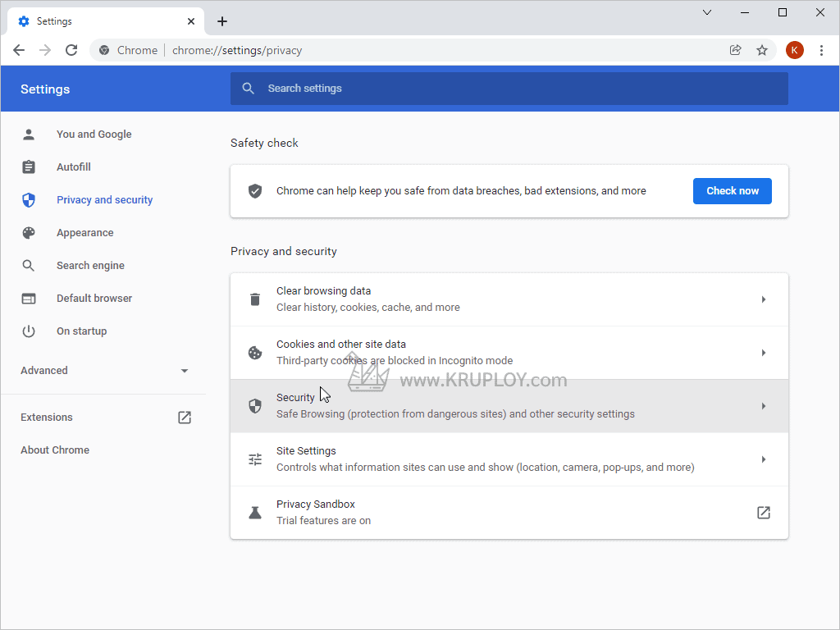Open You and Google section

click(x=94, y=135)
